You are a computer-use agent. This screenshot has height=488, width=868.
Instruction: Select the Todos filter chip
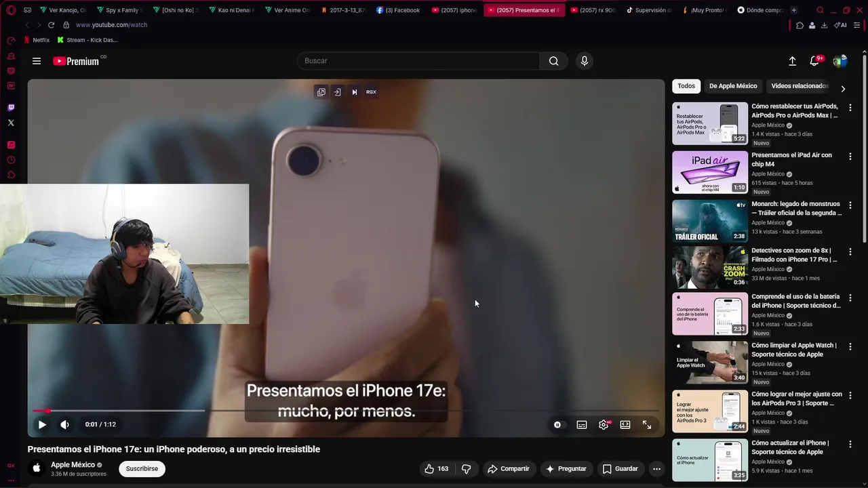686,86
